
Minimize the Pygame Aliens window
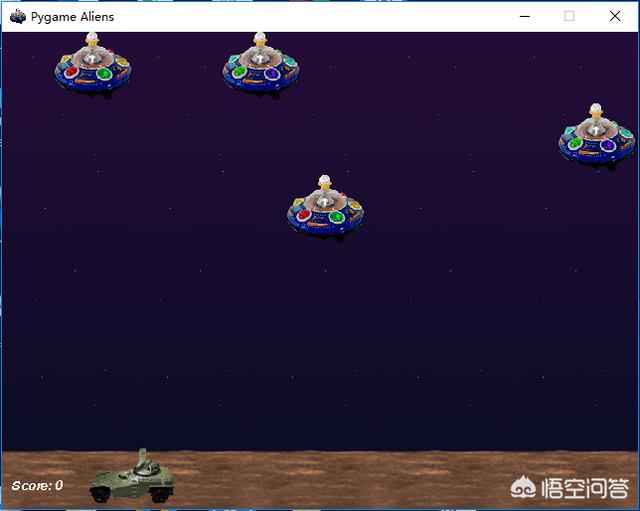[x=524, y=16]
